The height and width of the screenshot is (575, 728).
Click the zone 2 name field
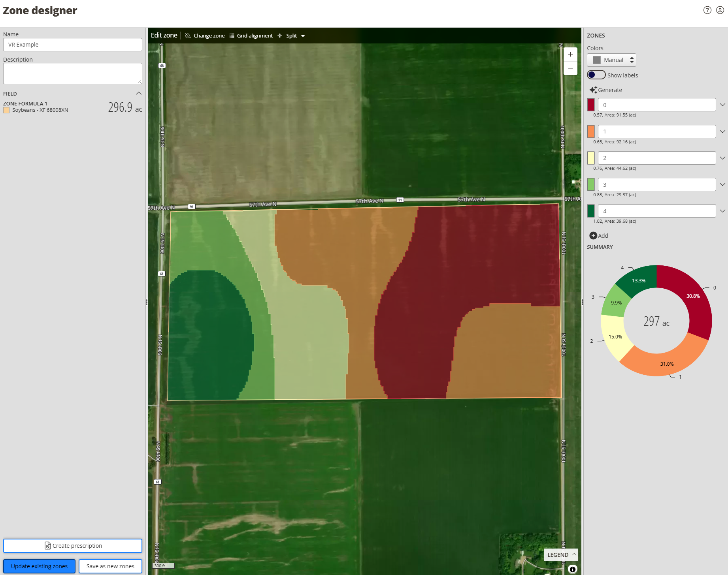[x=657, y=158]
